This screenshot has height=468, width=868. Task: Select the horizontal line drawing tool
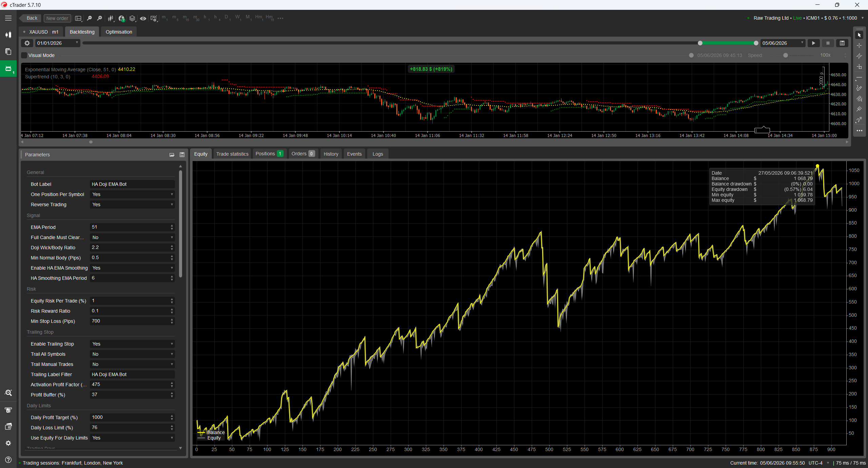point(859,78)
